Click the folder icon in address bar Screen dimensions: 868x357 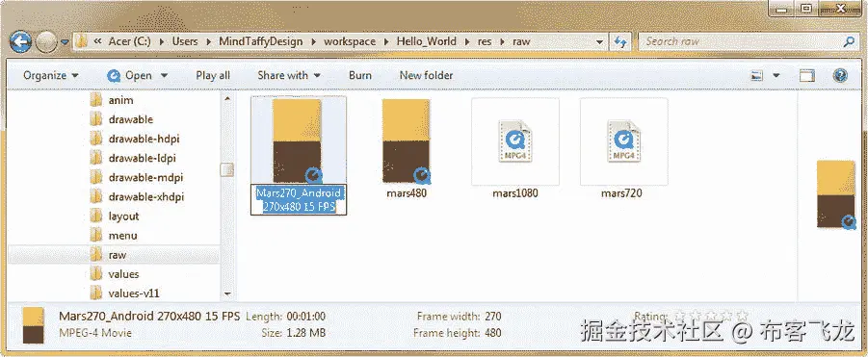point(82,41)
